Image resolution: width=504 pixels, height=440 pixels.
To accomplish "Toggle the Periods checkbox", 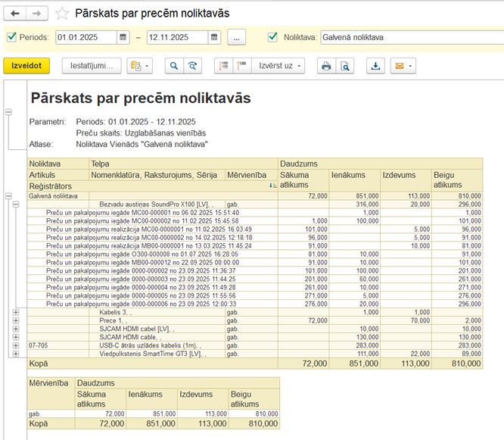I will coord(11,37).
